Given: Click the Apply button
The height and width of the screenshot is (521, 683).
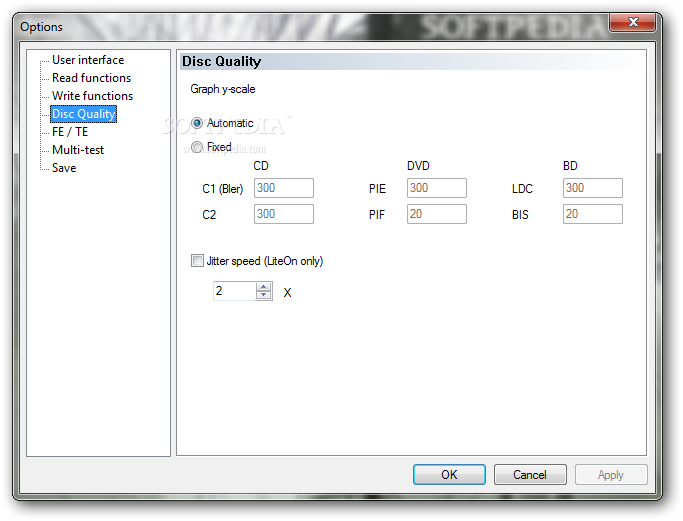Looking at the screenshot, I should (x=611, y=474).
